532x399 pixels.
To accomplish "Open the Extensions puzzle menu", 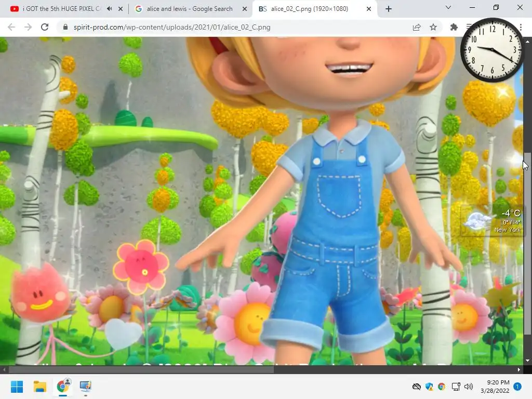I will coord(454,27).
